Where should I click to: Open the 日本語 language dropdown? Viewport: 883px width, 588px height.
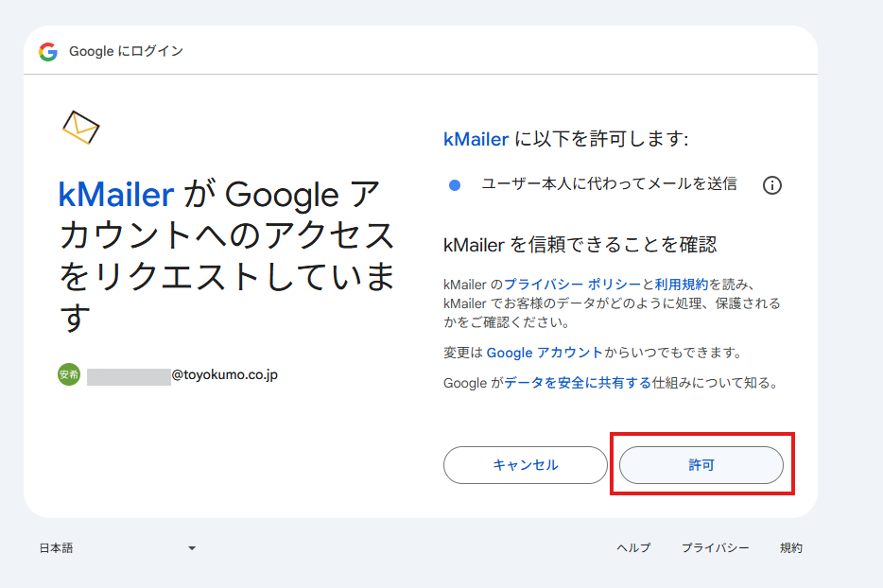(117, 548)
